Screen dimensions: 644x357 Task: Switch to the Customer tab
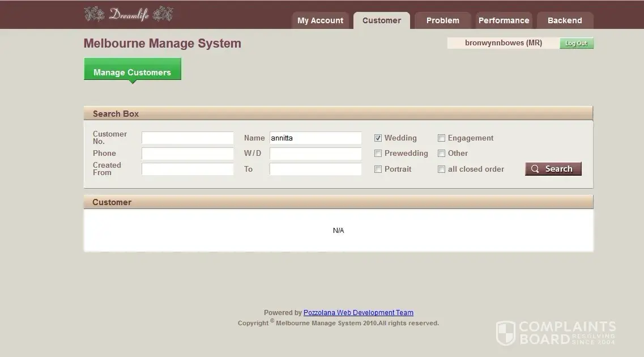pos(382,20)
